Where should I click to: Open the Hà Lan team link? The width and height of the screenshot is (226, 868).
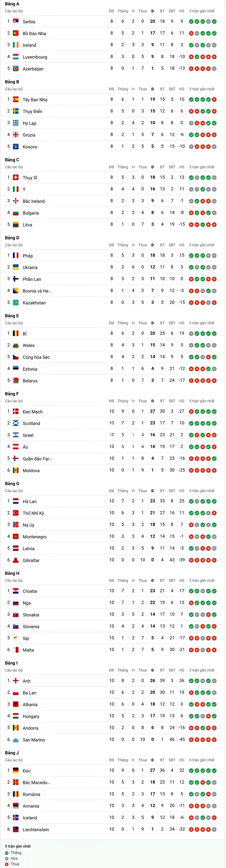pos(30,501)
